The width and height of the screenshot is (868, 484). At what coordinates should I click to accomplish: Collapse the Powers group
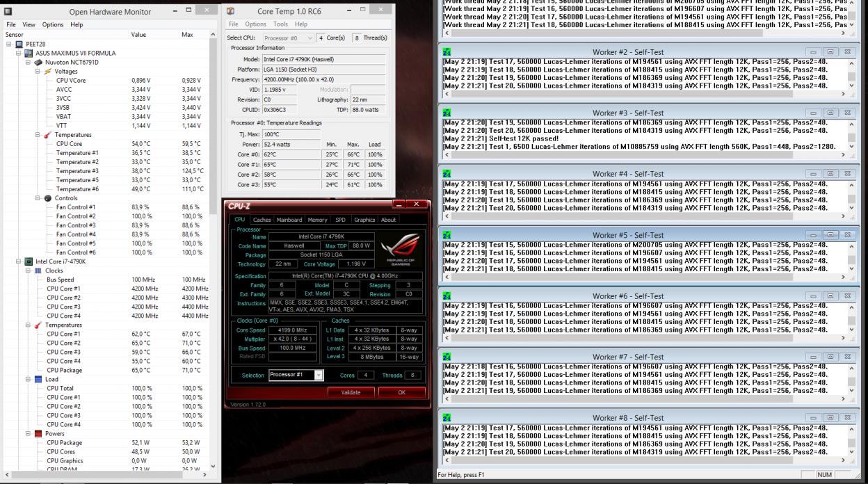coord(29,433)
